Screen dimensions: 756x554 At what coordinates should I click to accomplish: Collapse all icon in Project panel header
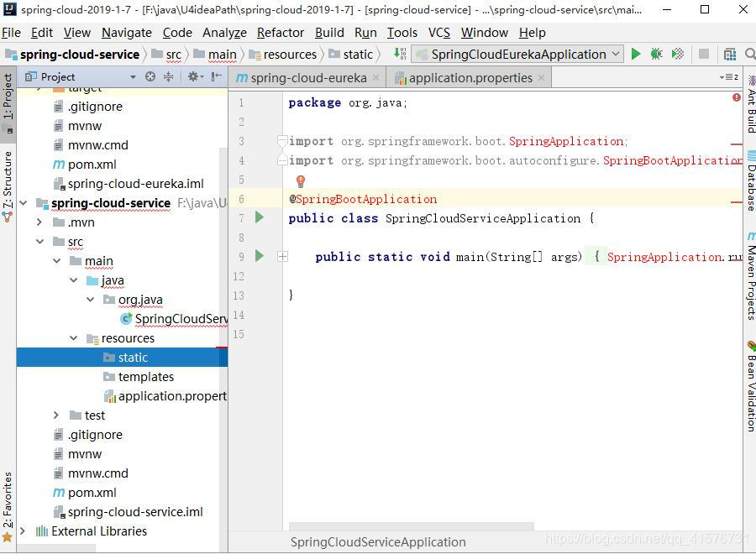click(168, 76)
